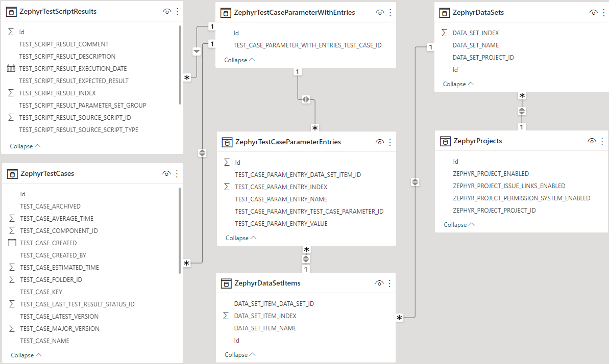Open more options for ZephyrTestCaseParameterWithEntries

[390, 13]
